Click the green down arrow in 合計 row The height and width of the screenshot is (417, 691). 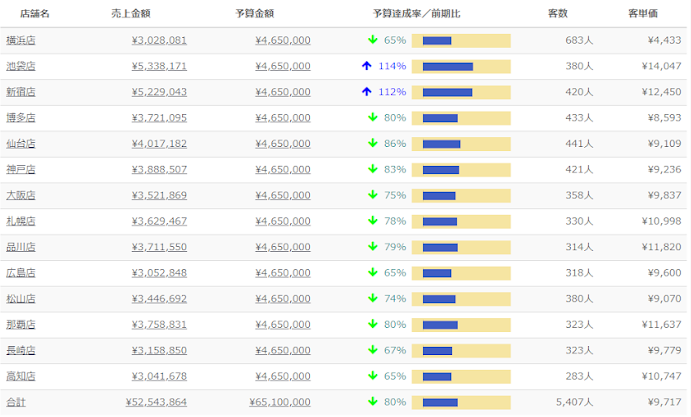(372, 401)
